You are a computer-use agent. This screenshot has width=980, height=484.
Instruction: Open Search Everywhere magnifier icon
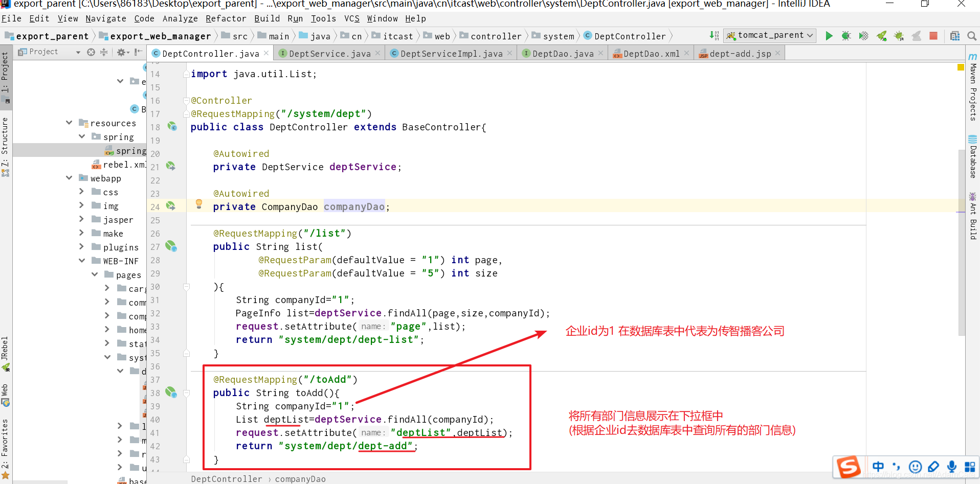coord(972,36)
